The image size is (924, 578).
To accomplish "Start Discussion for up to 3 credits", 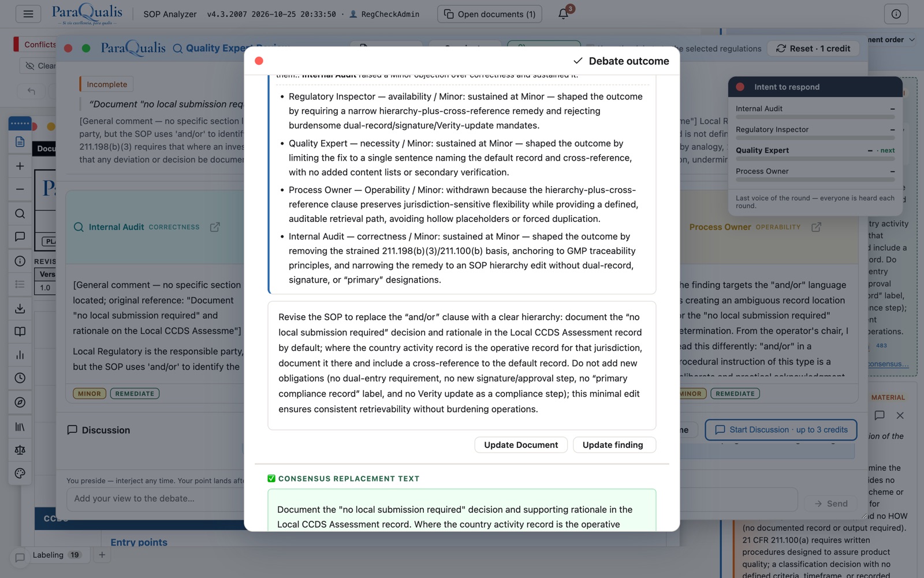I will (x=781, y=430).
